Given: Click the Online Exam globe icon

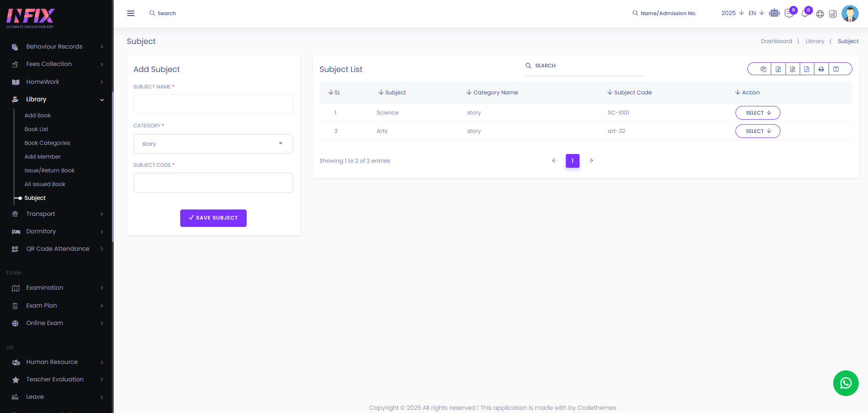Looking at the screenshot, I should 15,323.
